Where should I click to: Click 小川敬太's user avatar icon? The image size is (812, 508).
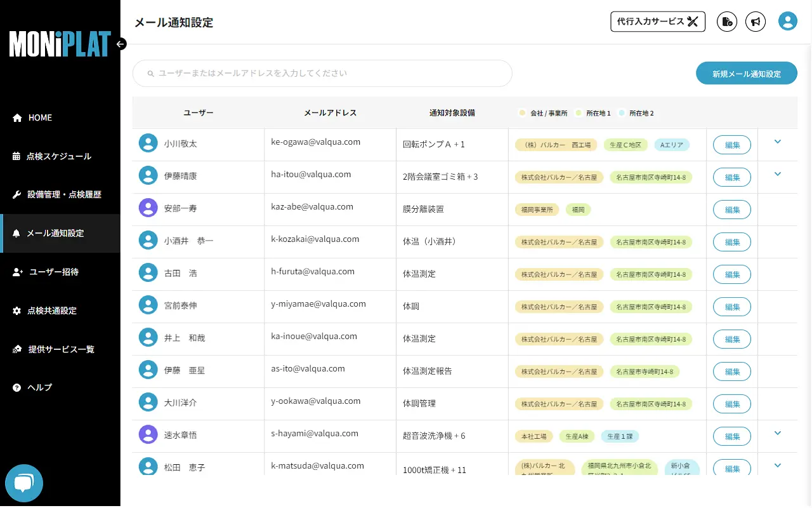(x=148, y=144)
